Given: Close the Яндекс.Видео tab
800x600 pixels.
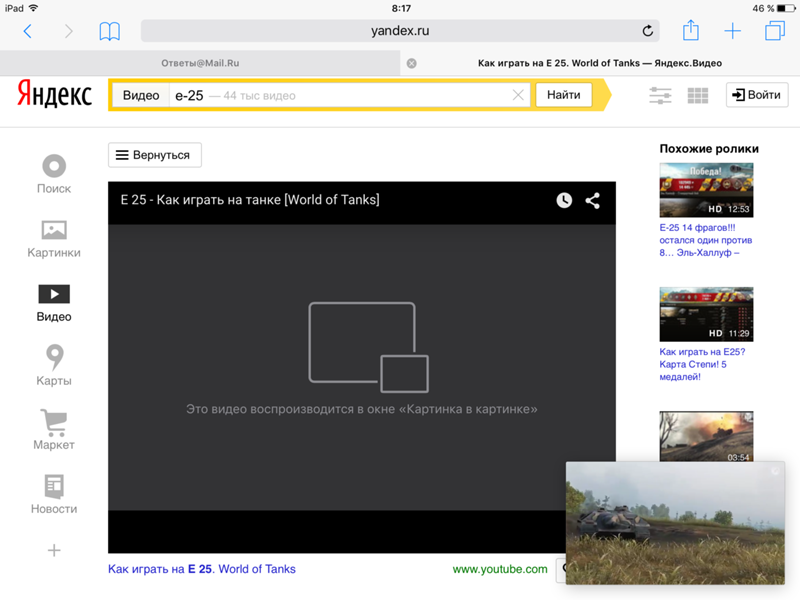Looking at the screenshot, I should coord(412,63).
